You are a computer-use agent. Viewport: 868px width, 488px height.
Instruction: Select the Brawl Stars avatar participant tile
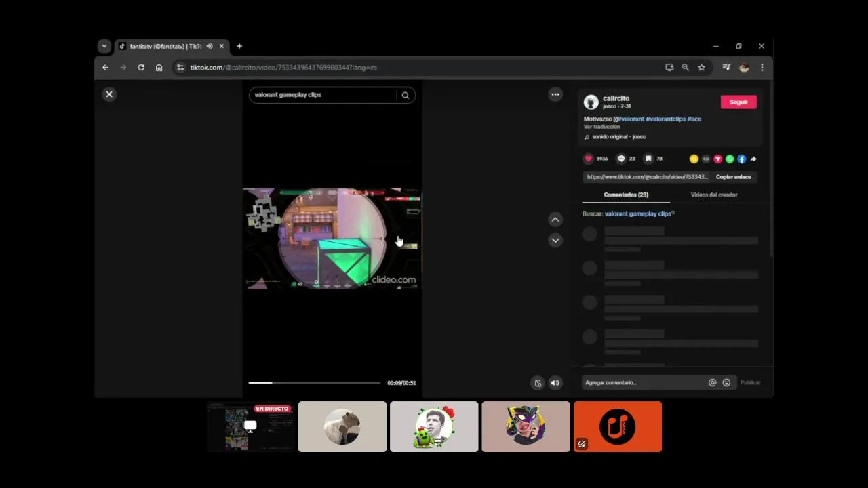pos(434,426)
